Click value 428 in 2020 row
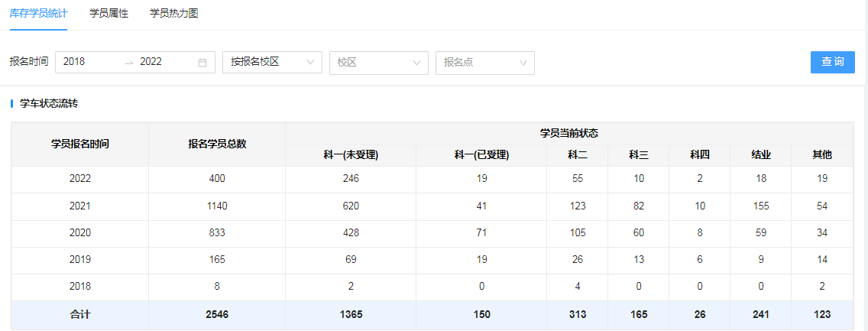The image size is (868, 331). (351, 233)
